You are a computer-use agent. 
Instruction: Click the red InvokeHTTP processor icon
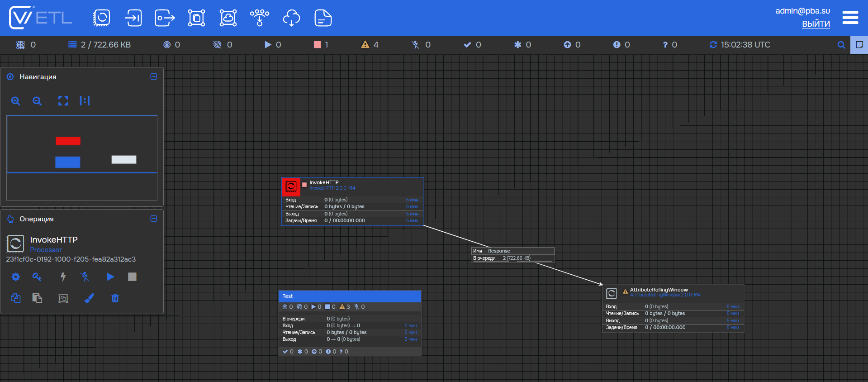pyautogui.click(x=291, y=186)
